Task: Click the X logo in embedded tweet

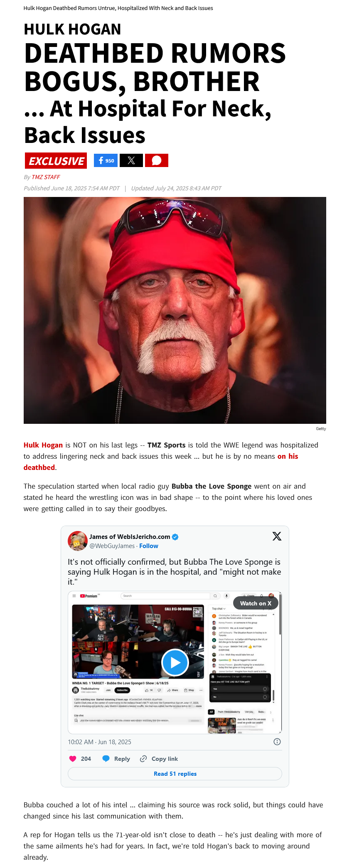Action: point(277,536)
